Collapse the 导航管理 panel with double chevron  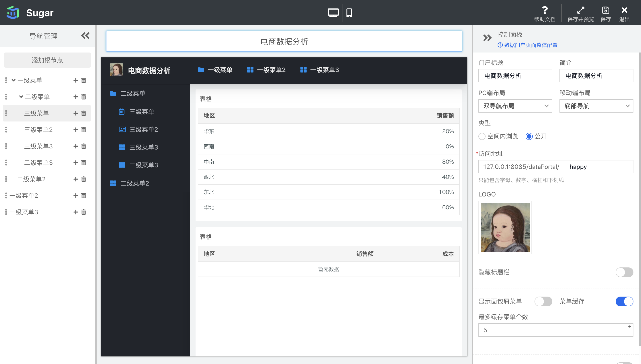(x=85, y=36)
